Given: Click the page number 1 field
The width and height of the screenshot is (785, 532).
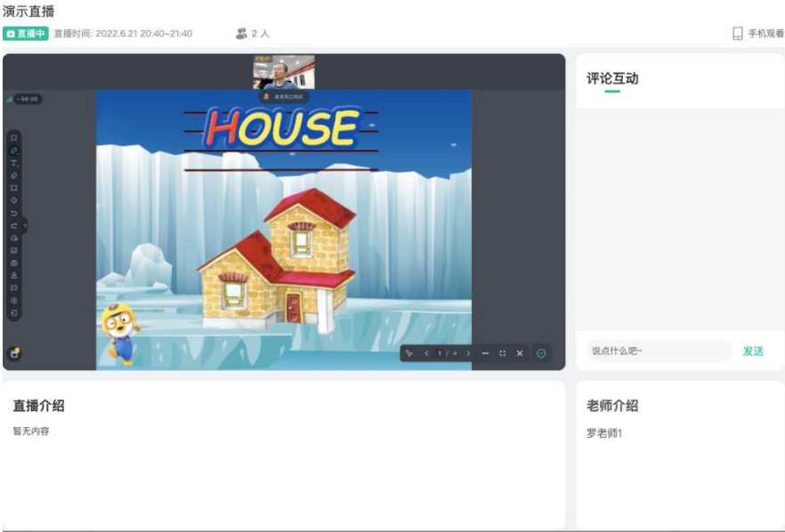Looking at the screenshot, I should point(440,353).
